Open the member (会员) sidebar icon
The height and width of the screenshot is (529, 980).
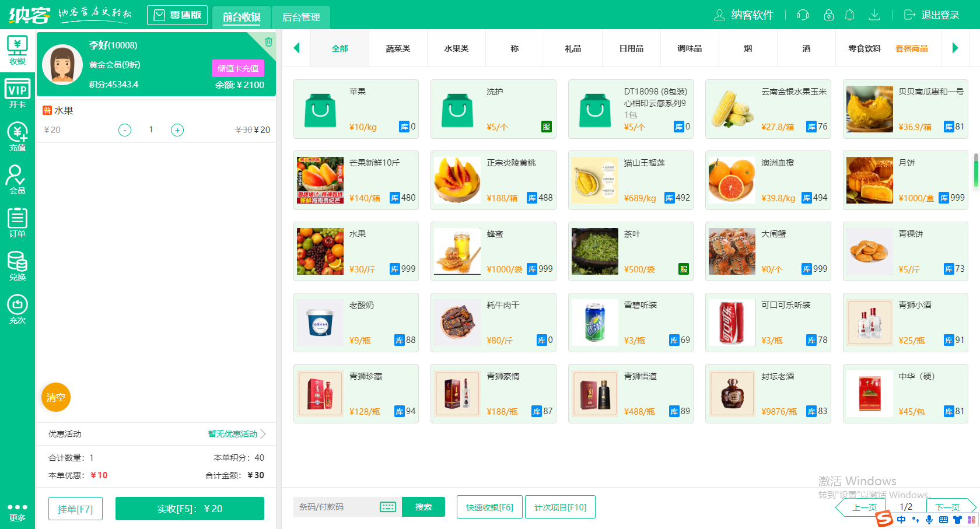click(17, 180)
